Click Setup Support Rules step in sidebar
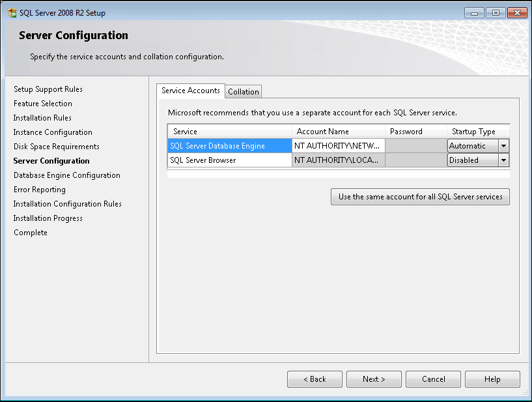532x402 pixels. [48, 89]
